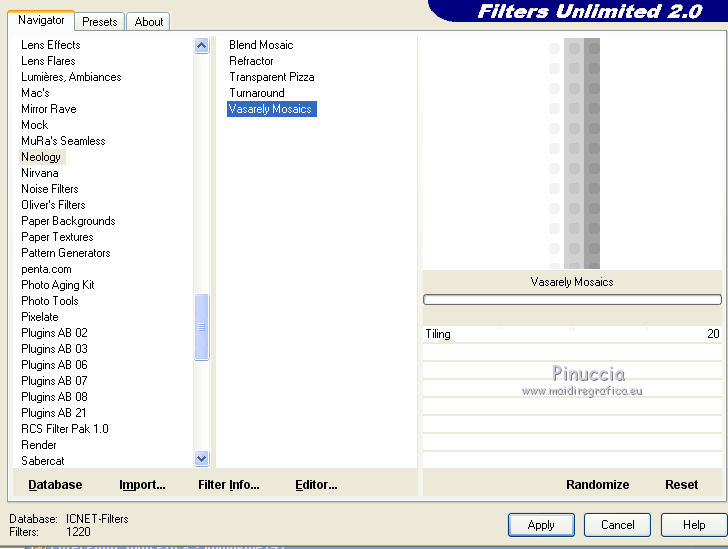728x549 pixels.
Task: Randomize the filter settings
Action: point(598,484)
